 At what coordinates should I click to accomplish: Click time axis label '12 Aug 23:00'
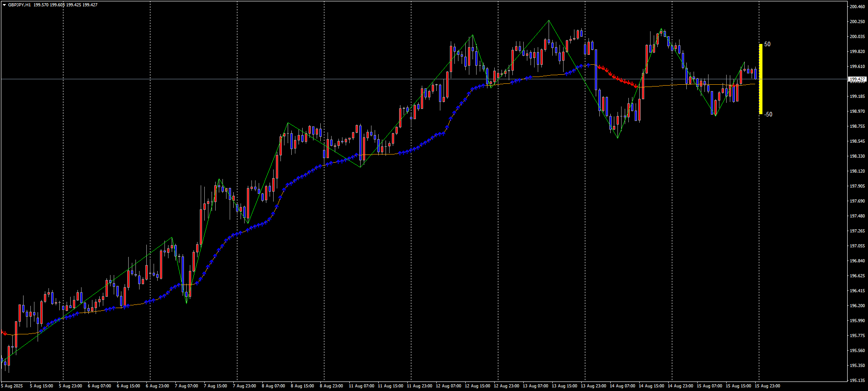coord(506,386)
